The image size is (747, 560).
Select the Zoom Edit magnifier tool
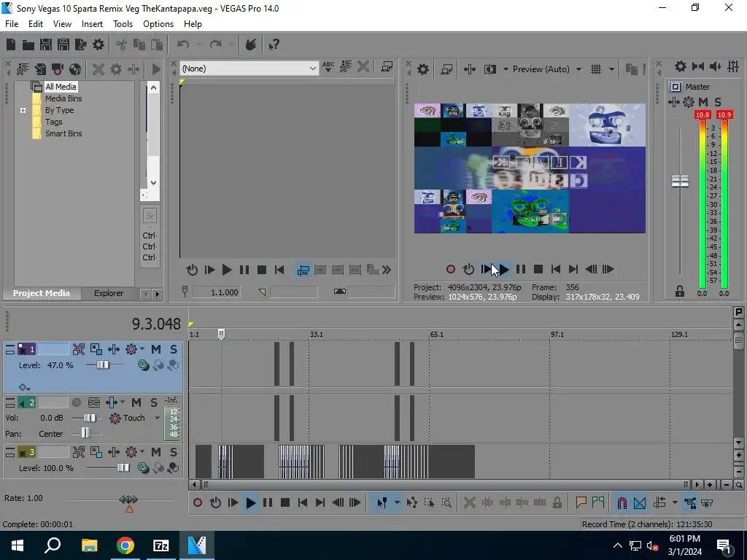click(x=446, y=503)
